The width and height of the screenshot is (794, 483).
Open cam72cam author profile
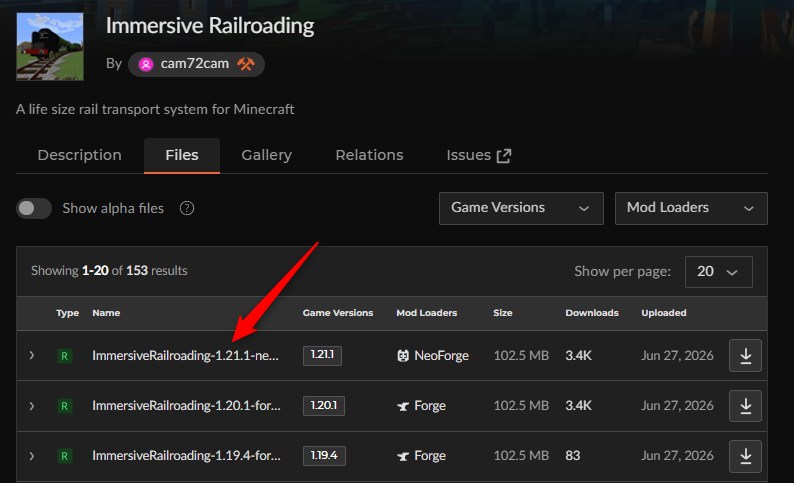[x=196, y=64]
